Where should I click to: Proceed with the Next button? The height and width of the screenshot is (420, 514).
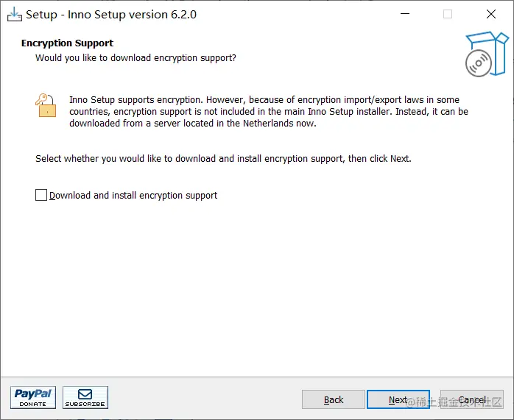(x=398, y=399)
